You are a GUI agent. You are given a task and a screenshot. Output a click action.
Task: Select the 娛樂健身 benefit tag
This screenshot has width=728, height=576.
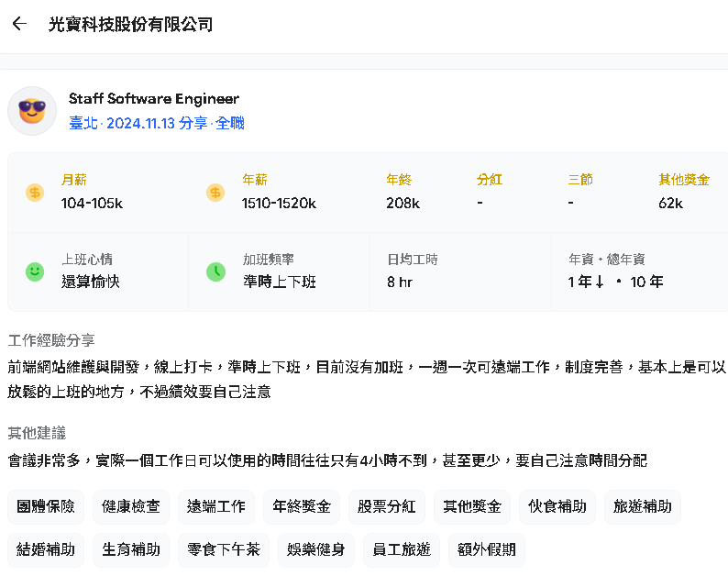pyautogui.click(x=316, y=550)
